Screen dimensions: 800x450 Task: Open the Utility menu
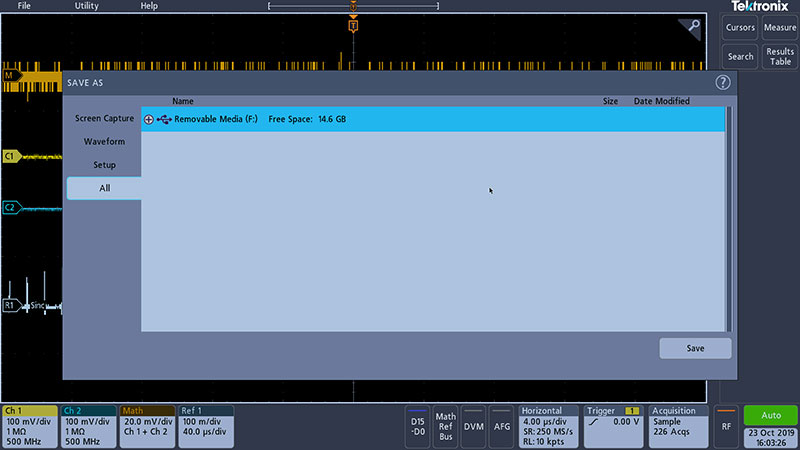point(86,6)
